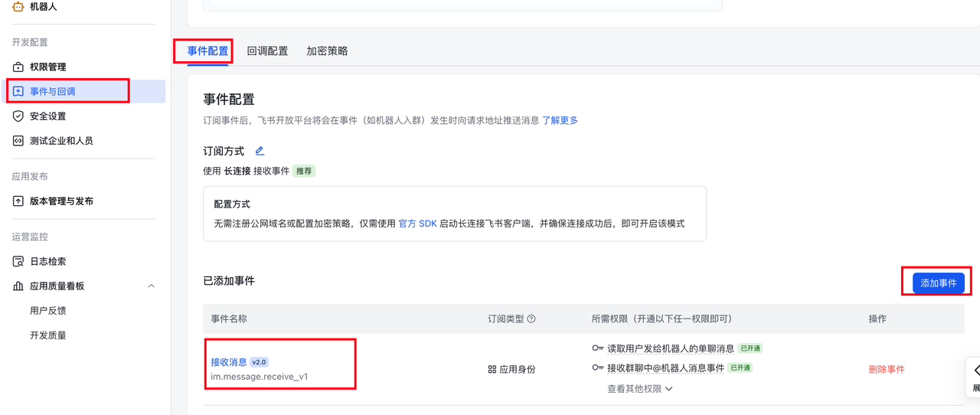The image size is (980, 415).
Task: Click the 安全设置 shield icon
Action: coord(18,116)
